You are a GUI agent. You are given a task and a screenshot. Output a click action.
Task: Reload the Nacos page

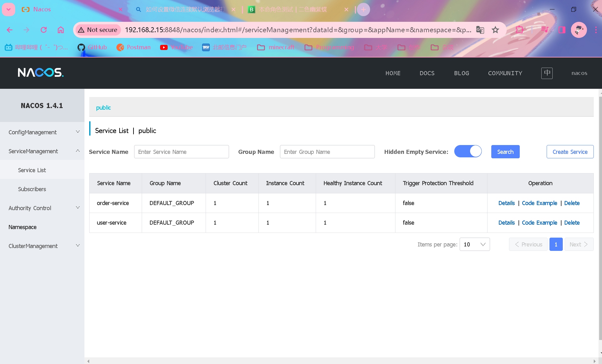(44, 30)
